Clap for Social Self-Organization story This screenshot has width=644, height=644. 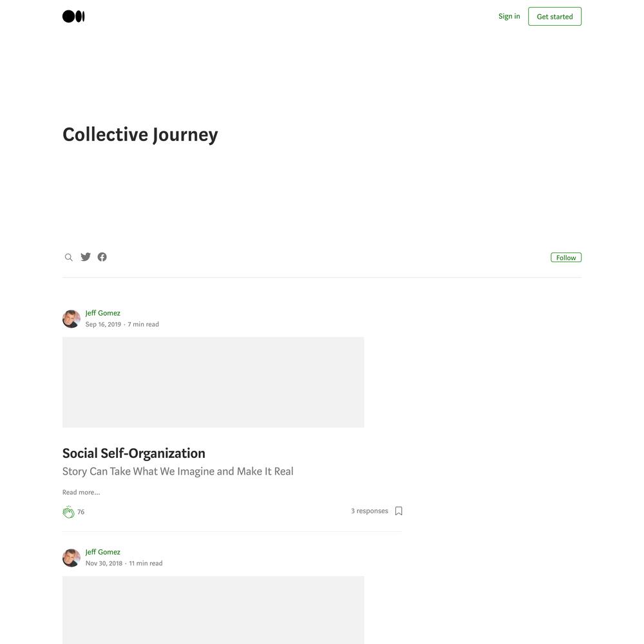[x=69, y=512]
